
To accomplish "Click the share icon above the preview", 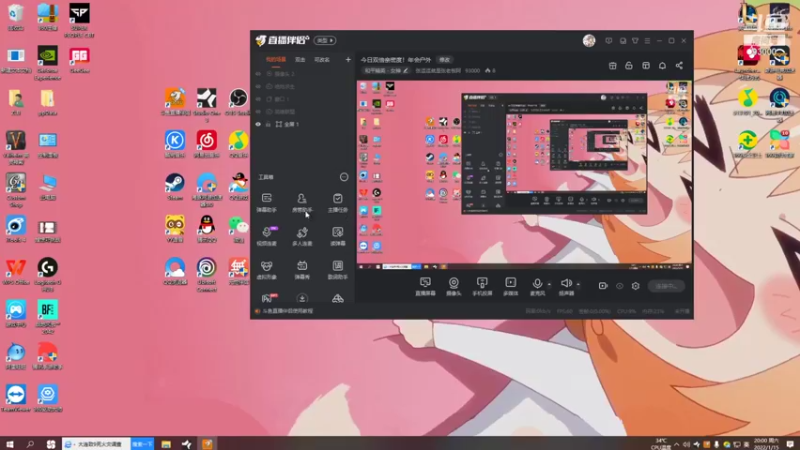I will [679, 65].
